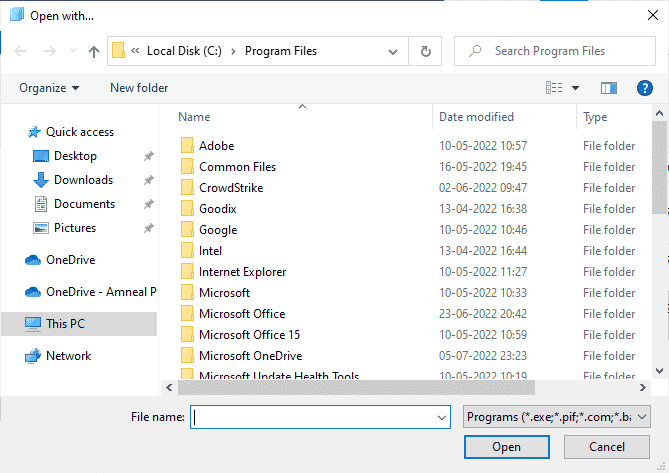The width and height of the screenshot is (669, 473).
Task: Click the horizontal scrollbar thumb
Action: (356, 387)
